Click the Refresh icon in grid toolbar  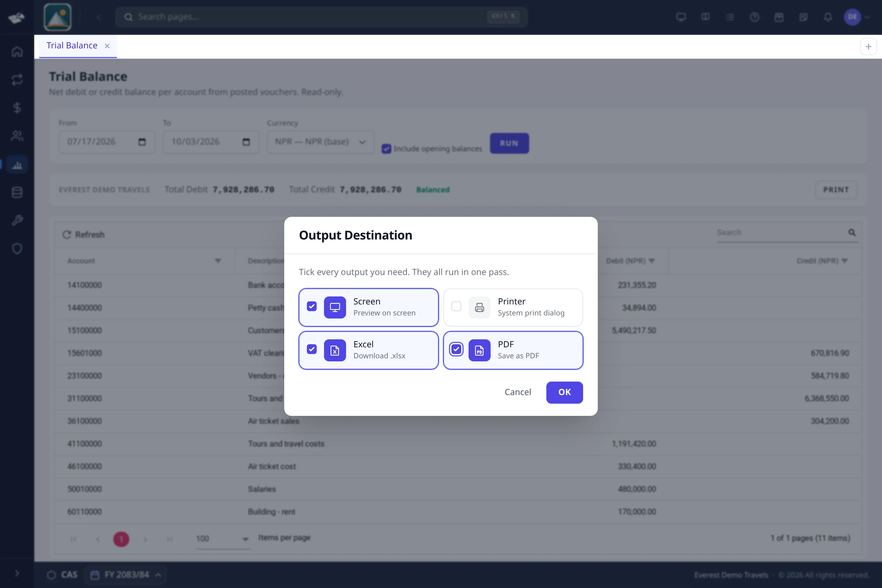[x=66, y=234]
